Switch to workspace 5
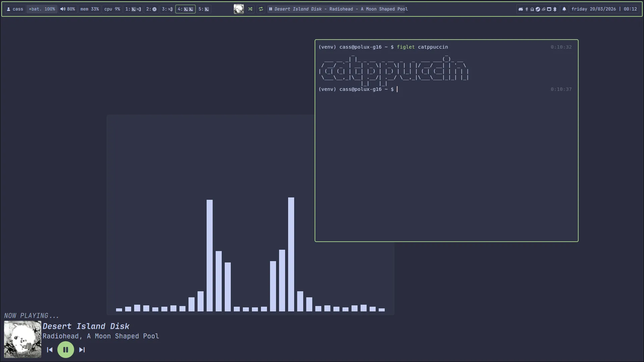This screenshot has width=644, height=362. [203, 9]
